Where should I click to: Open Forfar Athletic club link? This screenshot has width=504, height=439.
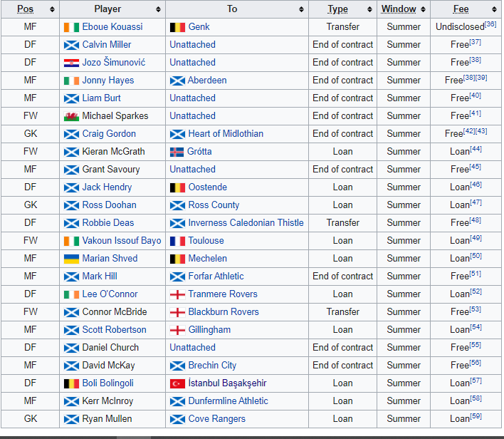click(216, 276)
